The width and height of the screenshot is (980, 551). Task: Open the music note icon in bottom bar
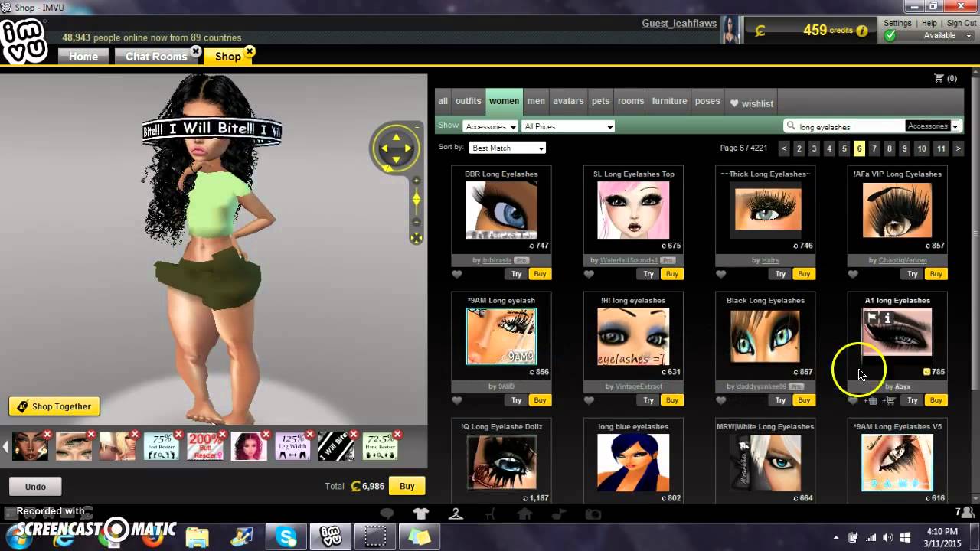pos(560,514)
